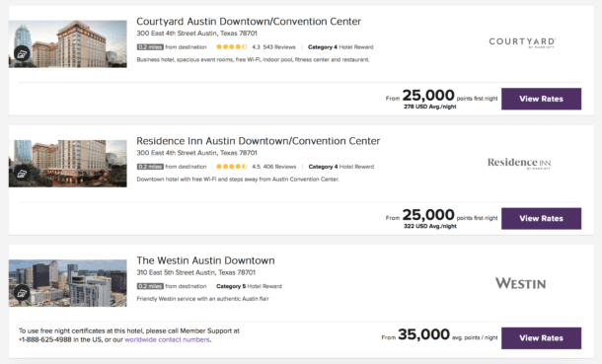Open The Westin Austin Downtown title
This screenshot has width=602, height=364.
[x=206, y=260]
